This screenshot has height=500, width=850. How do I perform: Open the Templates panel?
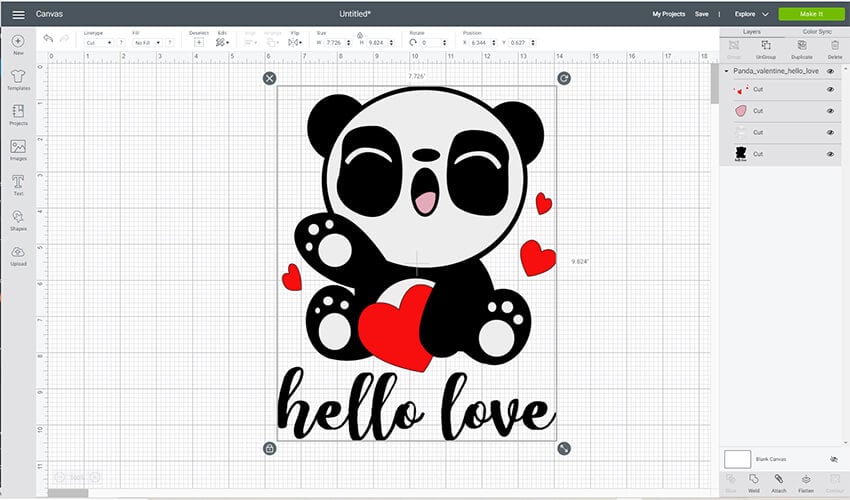(x=18, y=79)
